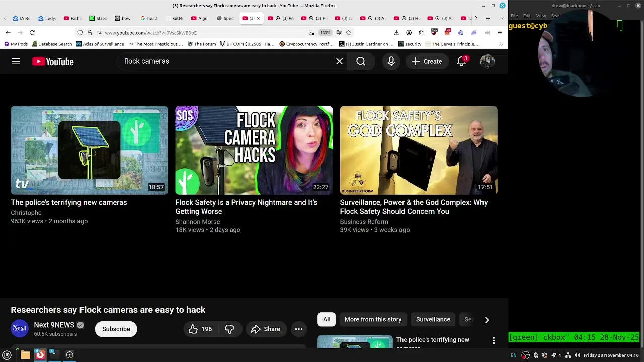Open Next 9NEWS channel name link
644x362 pixels.
(x=54, y=325)
